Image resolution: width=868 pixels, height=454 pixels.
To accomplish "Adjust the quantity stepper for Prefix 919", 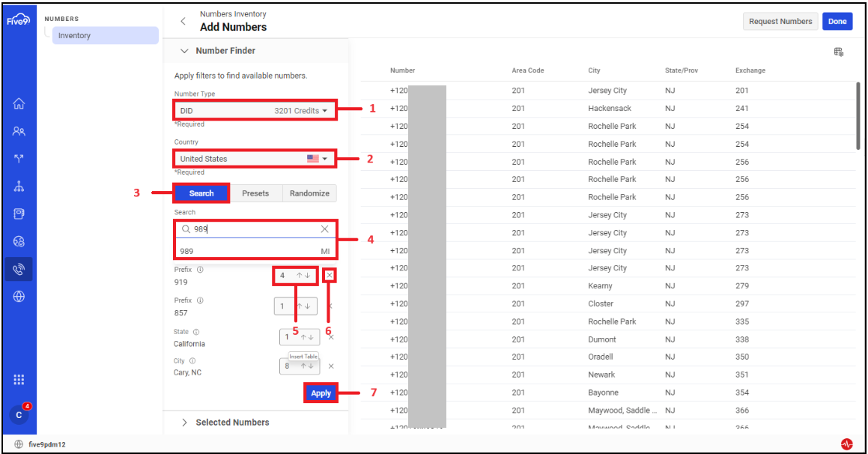I will click(296, 275).
